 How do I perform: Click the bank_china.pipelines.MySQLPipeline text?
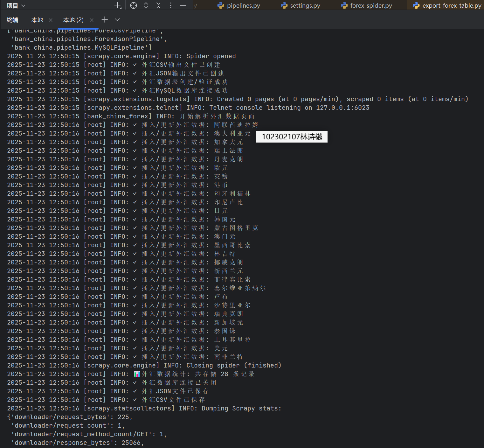pyautogui.click(x=81, y=47)
